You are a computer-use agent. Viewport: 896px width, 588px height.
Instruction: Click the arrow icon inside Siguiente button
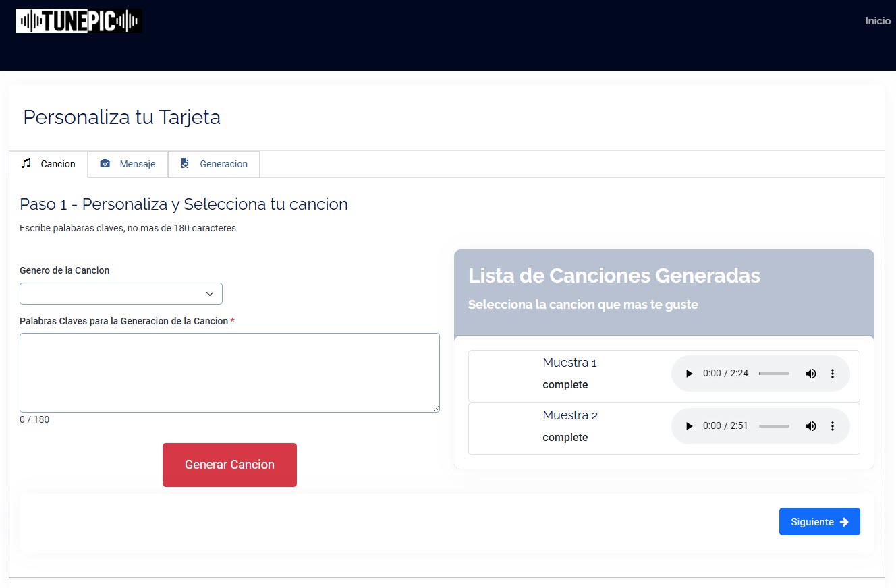tap(844, 521)
